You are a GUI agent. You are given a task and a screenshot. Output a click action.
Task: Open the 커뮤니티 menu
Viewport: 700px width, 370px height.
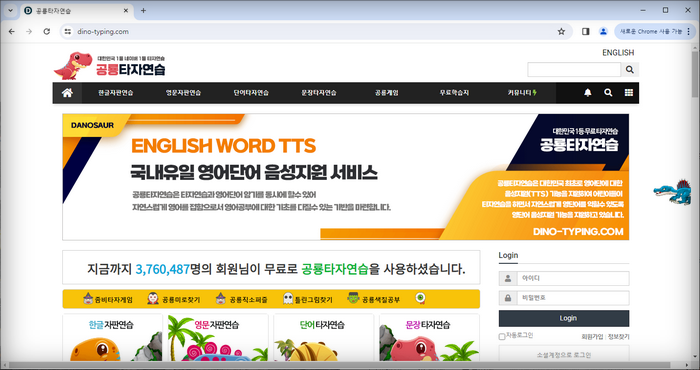point(522,93)
